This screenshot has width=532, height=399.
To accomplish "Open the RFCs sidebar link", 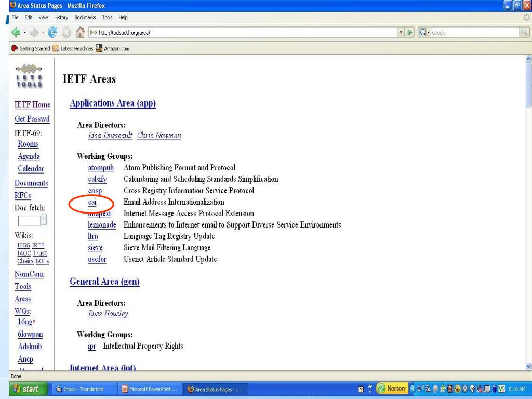I will (23, 195).
